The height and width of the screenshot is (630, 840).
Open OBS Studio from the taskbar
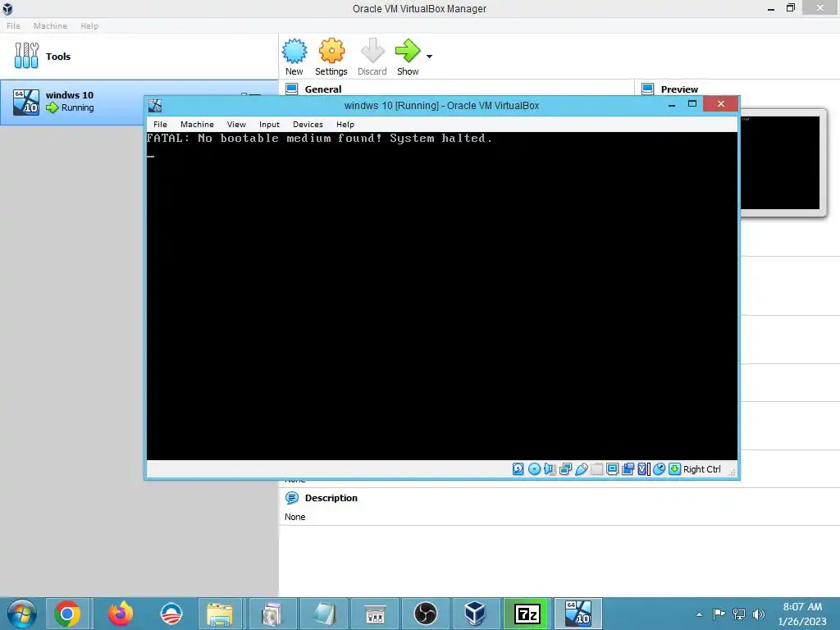(426, 614)
